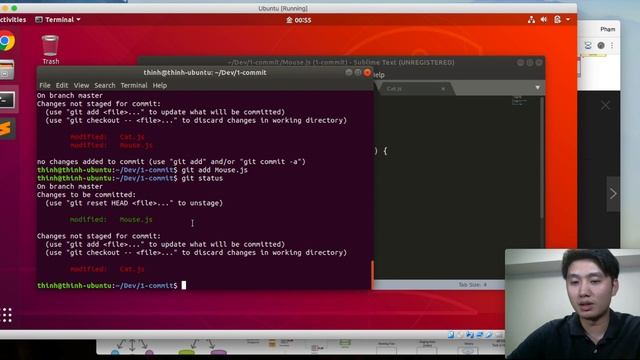Open the Activities overview

pyautogui.click(x=12, y=20)
